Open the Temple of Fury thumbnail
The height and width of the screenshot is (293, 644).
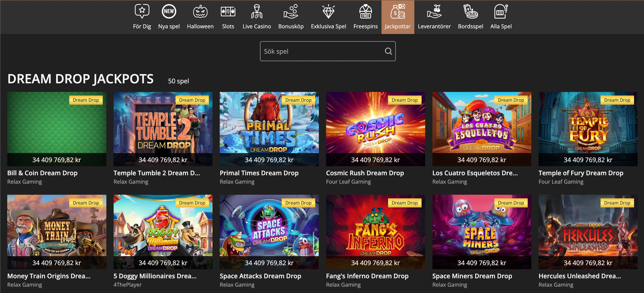point(588,129)
